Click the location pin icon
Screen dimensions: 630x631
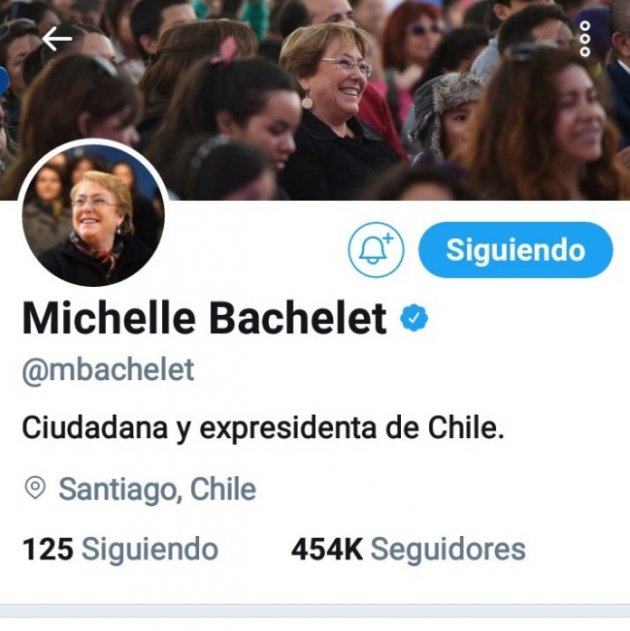(35, 488)
